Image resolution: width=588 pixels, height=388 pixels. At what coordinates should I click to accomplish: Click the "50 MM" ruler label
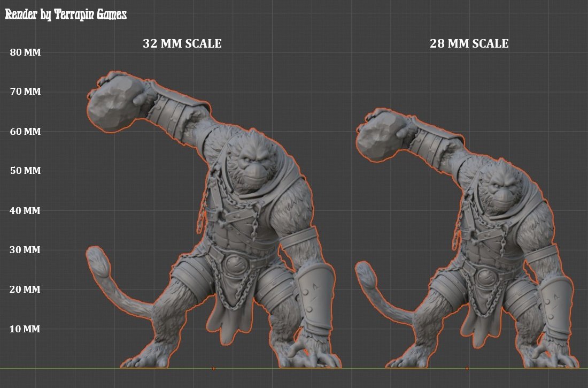pos(25,171)
